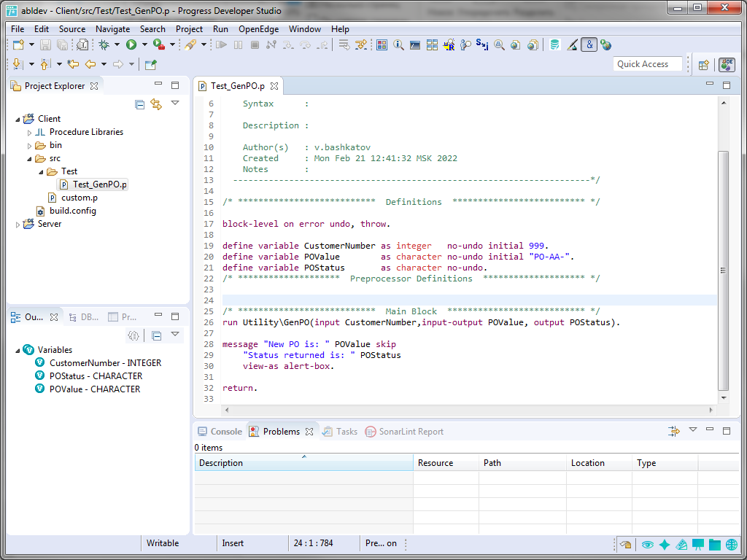Click the R results toolbar icon

[x=449, y=45]
